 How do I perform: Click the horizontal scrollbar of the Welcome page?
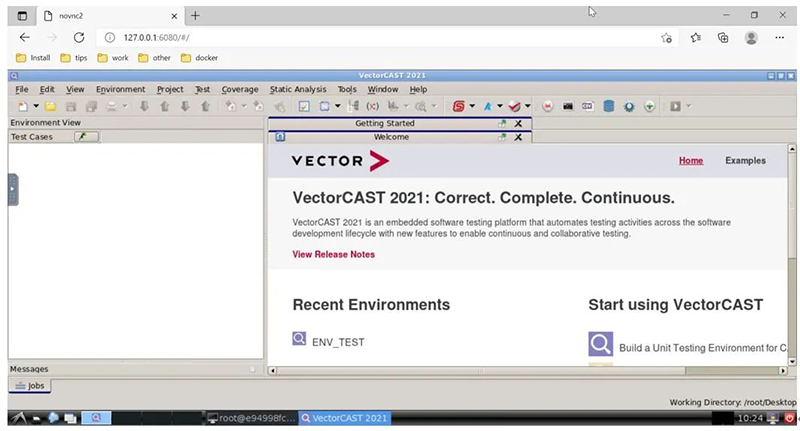[481, 371]
